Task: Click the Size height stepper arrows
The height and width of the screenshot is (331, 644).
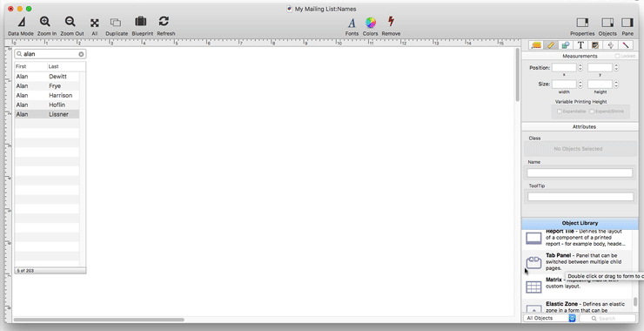Action: click(616, 84)
